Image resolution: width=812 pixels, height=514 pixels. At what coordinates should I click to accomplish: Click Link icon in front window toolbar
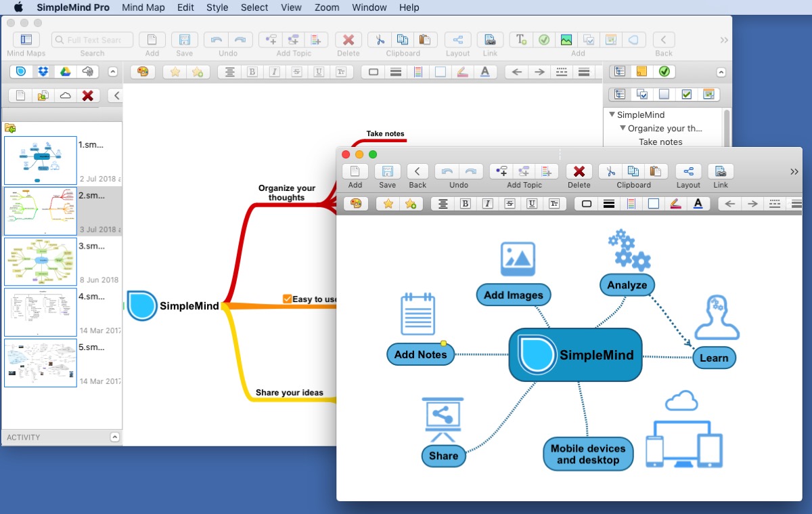721,171
